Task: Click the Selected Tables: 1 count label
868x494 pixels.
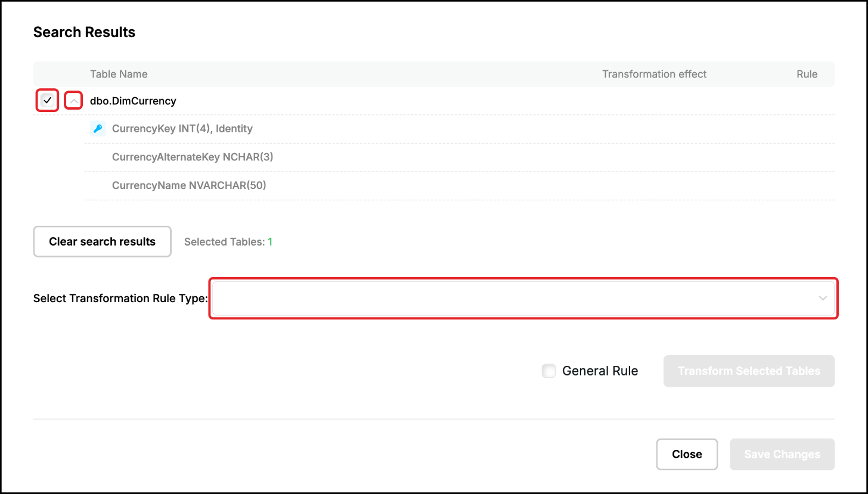Action: (x=228, y=242)
